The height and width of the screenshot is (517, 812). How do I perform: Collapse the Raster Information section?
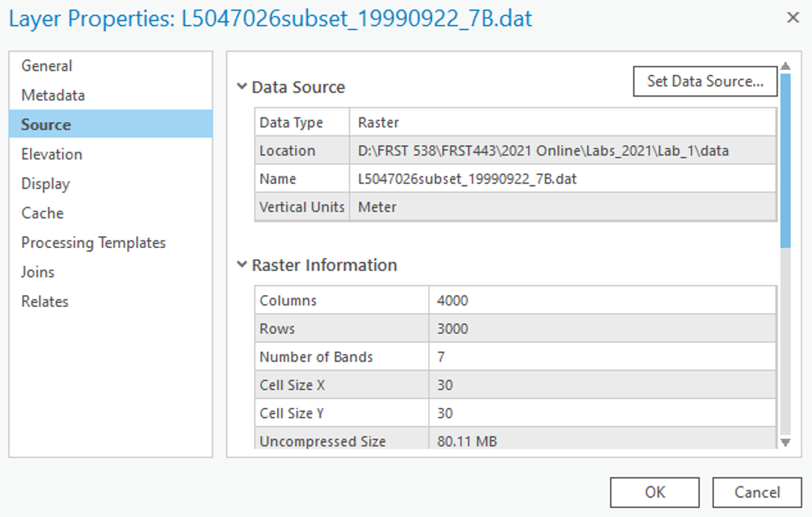pyautogui.click(x=242, y=264)
